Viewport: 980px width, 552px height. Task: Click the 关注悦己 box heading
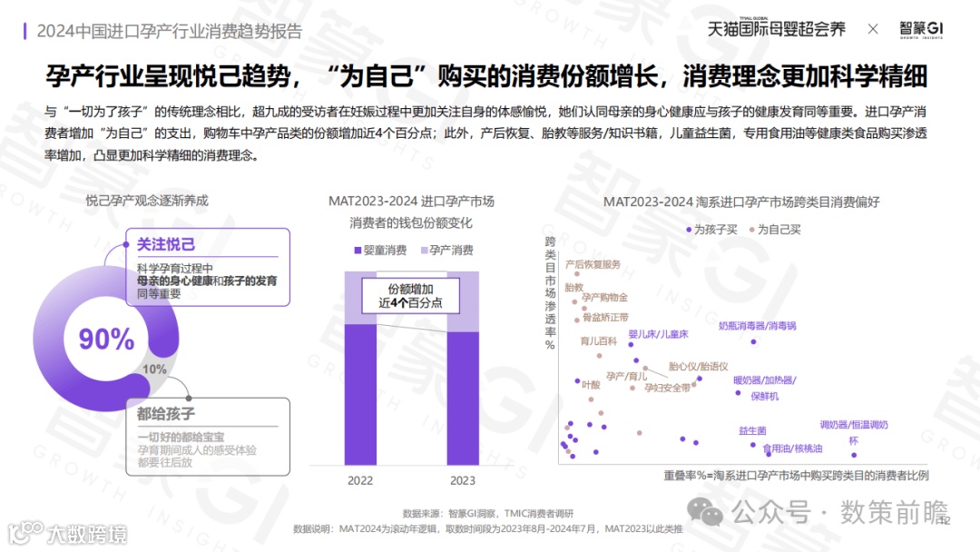[166, 244]
